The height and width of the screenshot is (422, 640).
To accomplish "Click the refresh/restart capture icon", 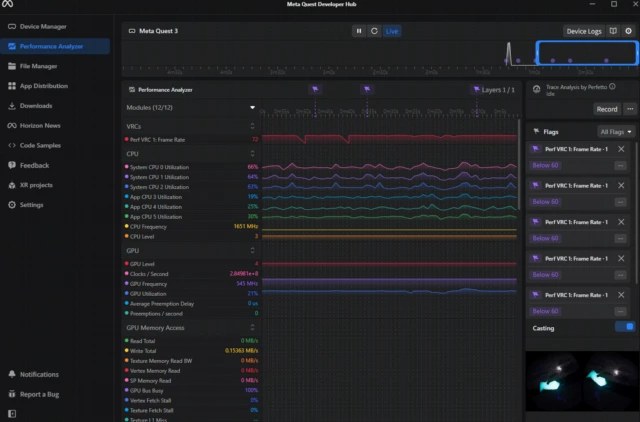I will point(374,31).
